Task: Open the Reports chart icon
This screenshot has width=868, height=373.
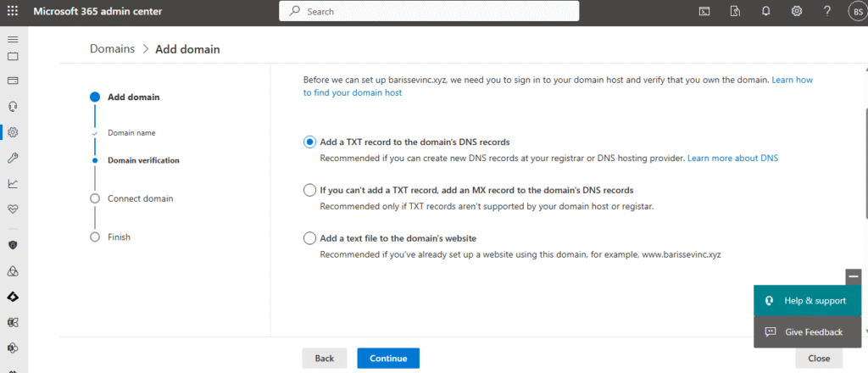Action: (x=13, y=184)
